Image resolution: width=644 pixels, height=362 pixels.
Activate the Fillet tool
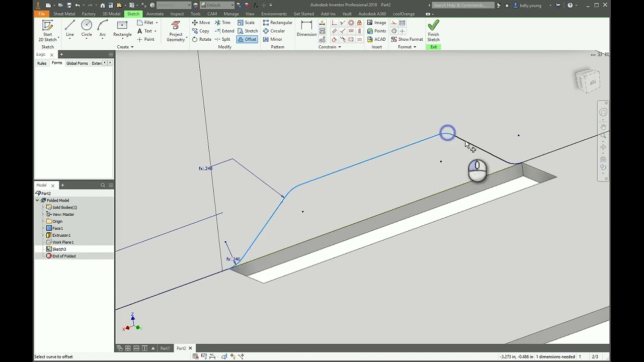[x=145, y=23]
